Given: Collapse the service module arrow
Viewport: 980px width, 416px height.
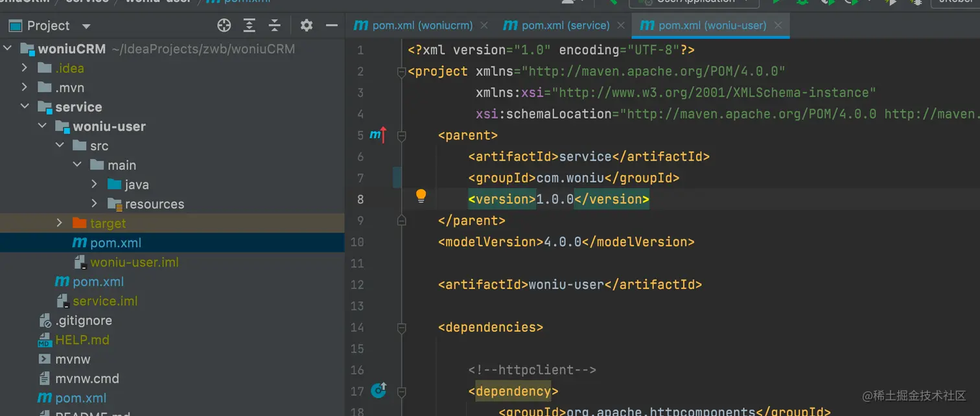Looking at the screenshot, I should click(25, 107).
